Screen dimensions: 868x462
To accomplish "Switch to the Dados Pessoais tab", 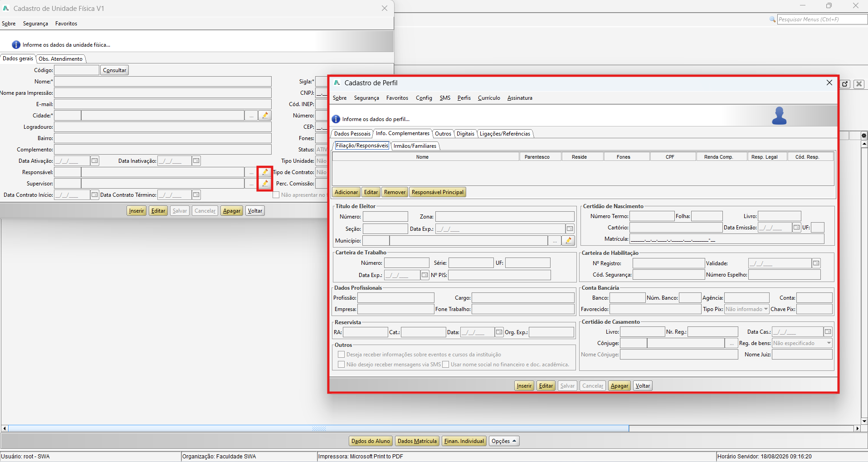I will 352,134.
